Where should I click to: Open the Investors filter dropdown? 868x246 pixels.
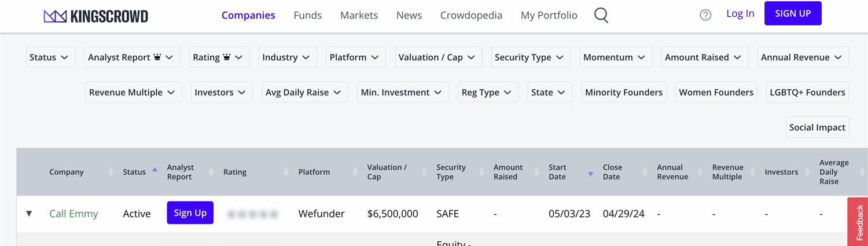click(222, 92)
